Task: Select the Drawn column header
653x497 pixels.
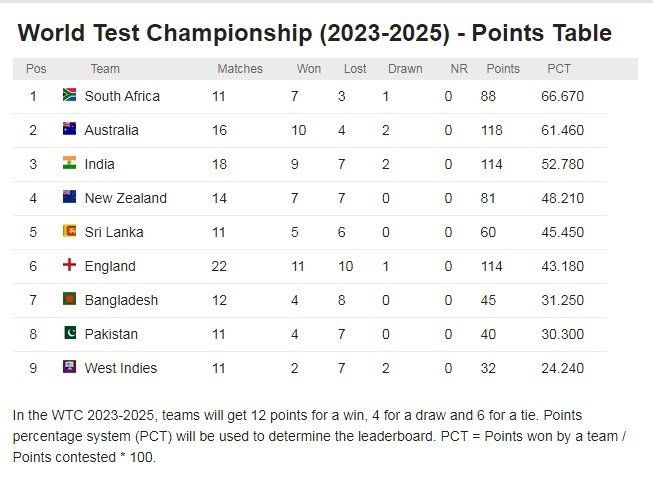Action: [x=405, y=69]
